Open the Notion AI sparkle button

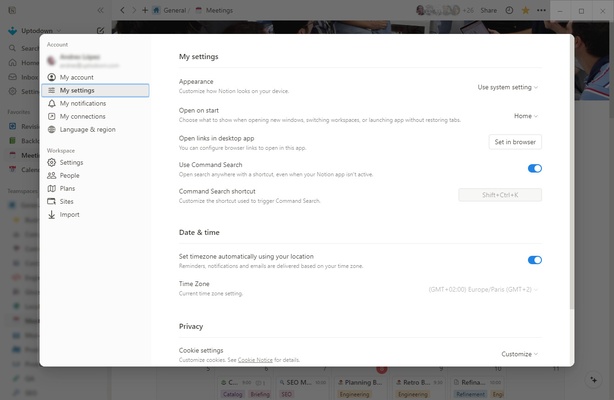point(594,380)
